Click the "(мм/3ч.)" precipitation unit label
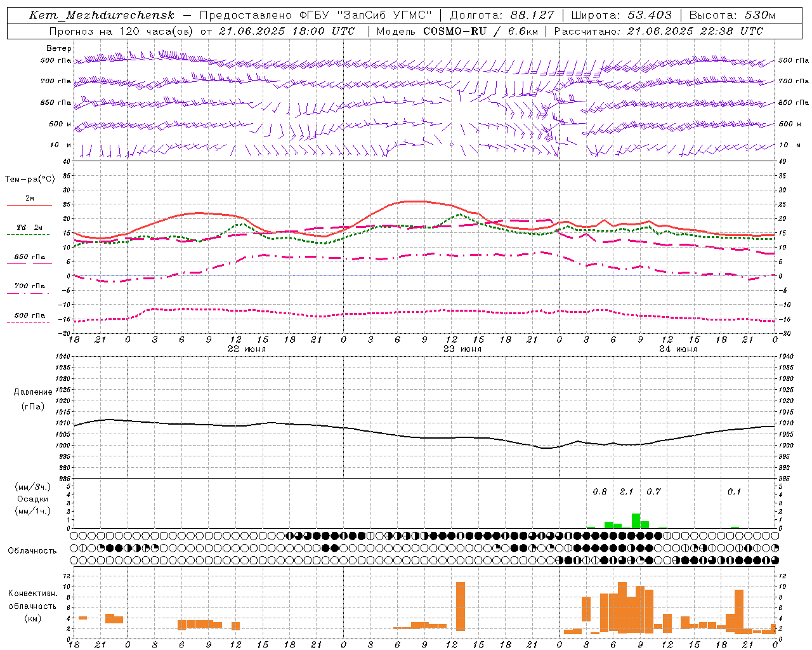Image resolution: width=812 pixels, height=650 pixels. [32, 487]
